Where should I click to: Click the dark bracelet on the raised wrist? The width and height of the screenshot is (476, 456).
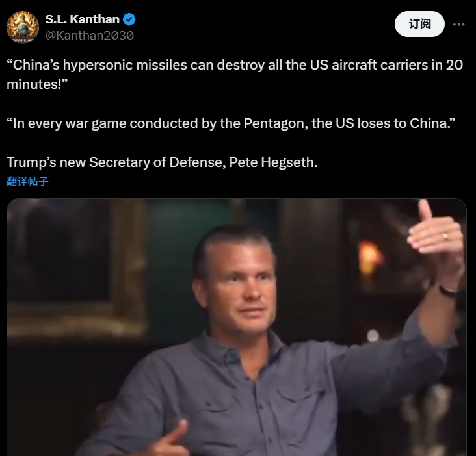pos(449,291)
